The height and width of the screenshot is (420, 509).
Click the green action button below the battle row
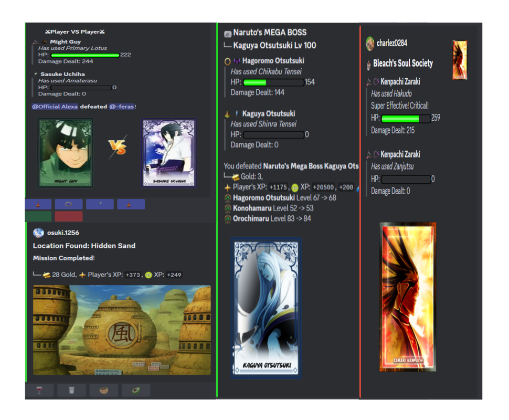38,215
